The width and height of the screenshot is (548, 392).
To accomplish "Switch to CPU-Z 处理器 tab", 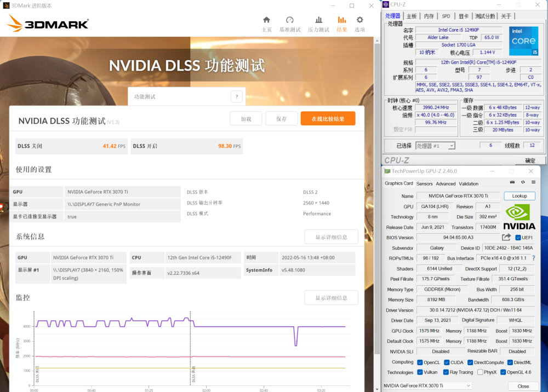I will click(x=392, y=16).
